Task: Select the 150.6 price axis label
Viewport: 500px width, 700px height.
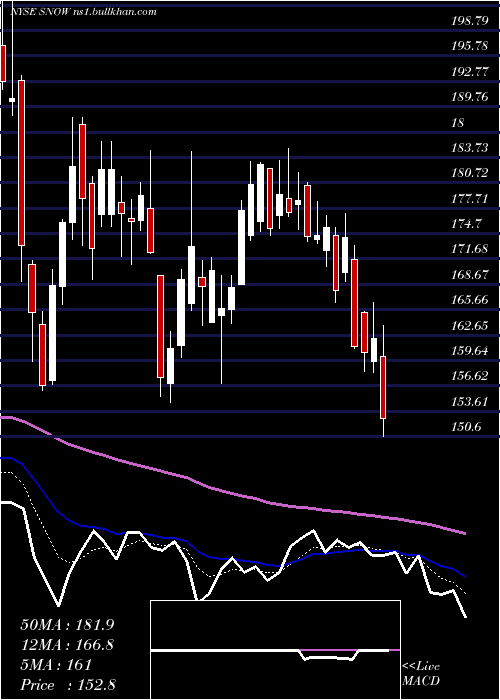Action: point(467,427)
